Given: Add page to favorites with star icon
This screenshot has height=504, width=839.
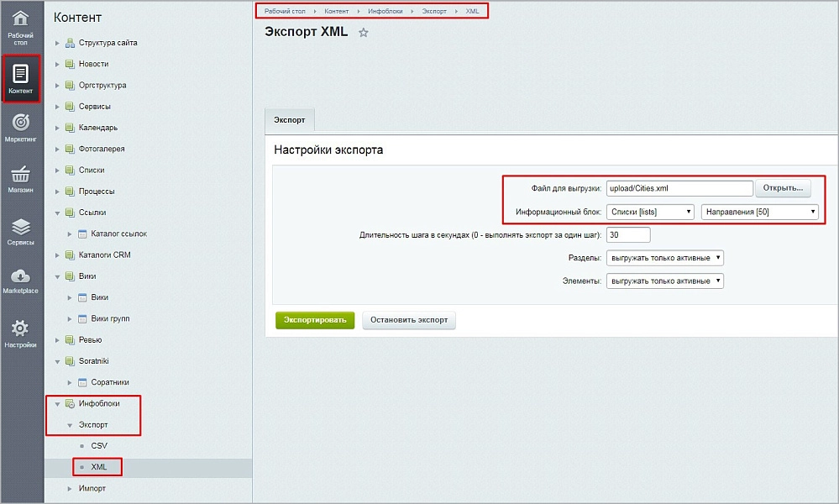Looking at the screenshot, I should (364, 33).
